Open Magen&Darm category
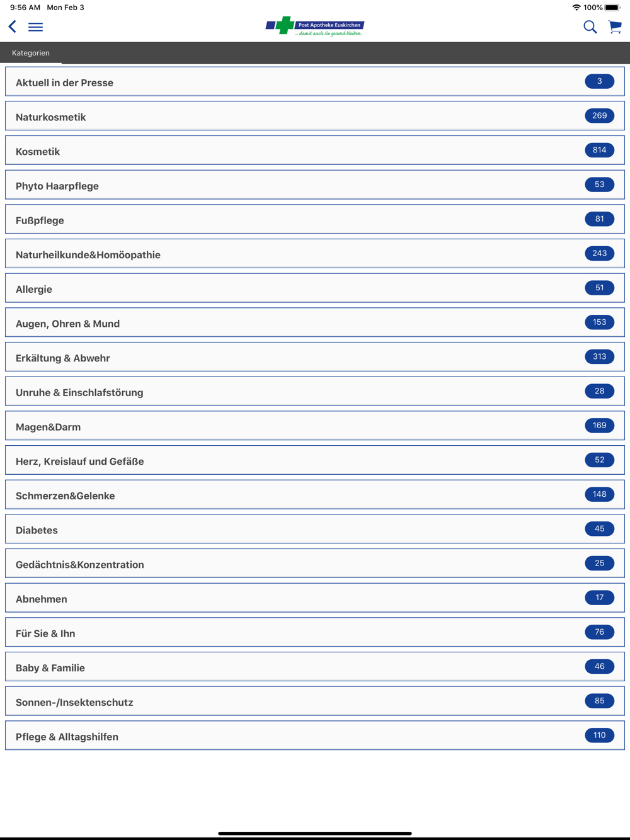This screenshot has width=630, height=840. click(x=315, y=426)
